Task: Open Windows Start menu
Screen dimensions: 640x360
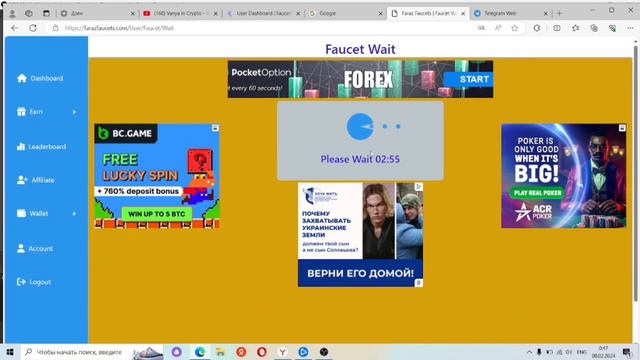Action: (10, 352)
